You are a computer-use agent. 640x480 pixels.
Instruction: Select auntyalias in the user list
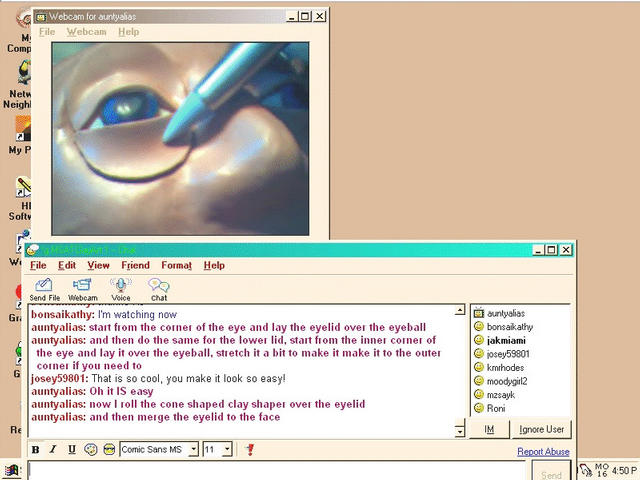[506, 313]
